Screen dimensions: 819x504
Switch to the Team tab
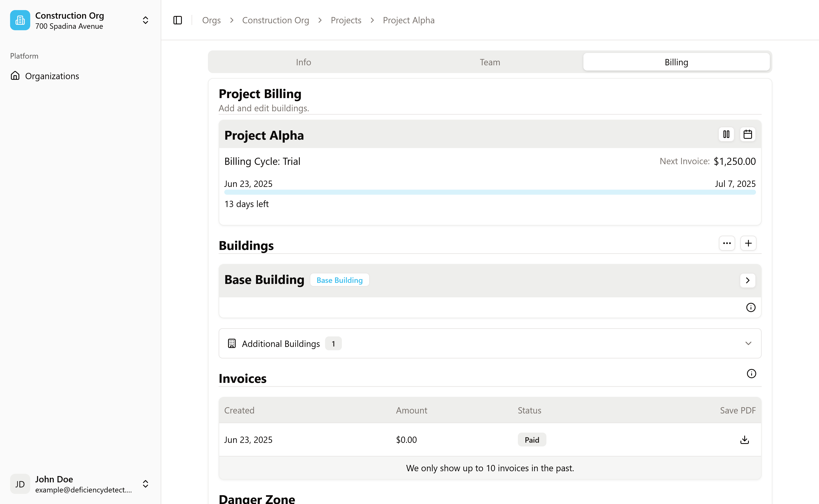490,62
